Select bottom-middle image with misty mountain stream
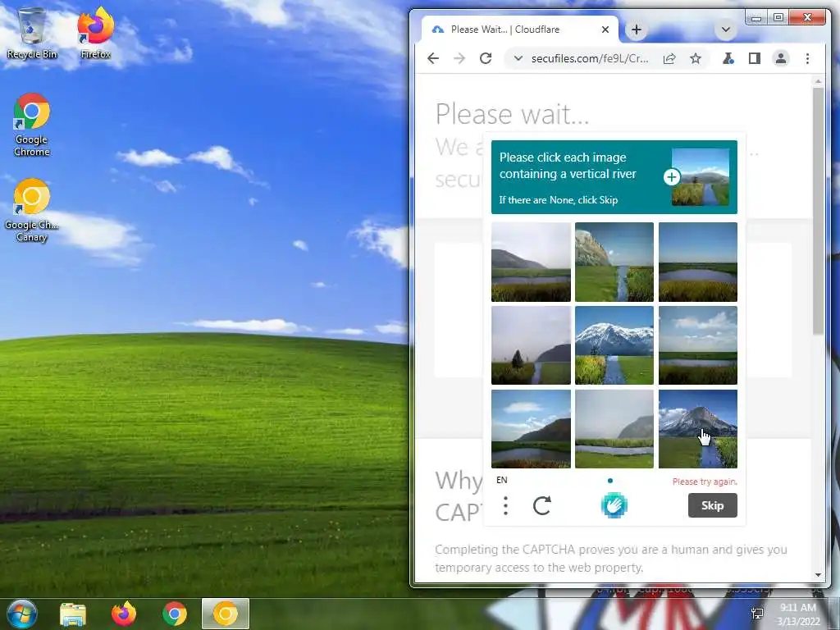This screenshot has width=840, height=630. (x=614, y=428)
